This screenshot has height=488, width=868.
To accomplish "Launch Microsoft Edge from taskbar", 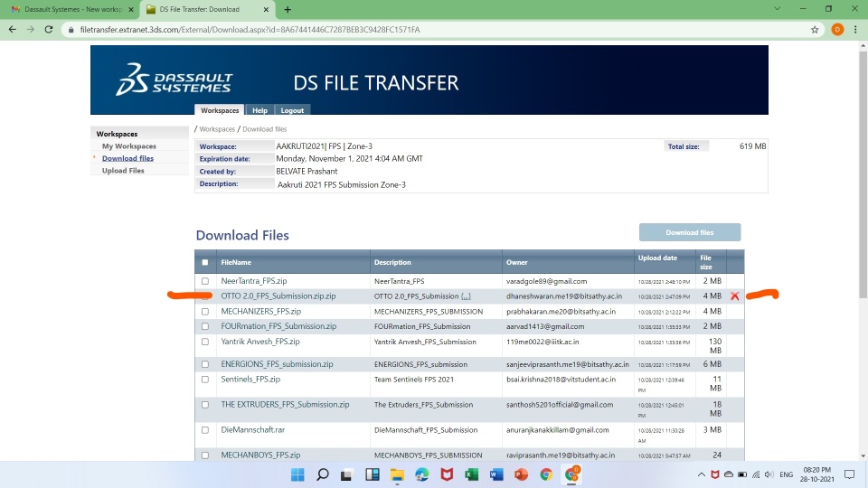I will (x=422, y=474).
